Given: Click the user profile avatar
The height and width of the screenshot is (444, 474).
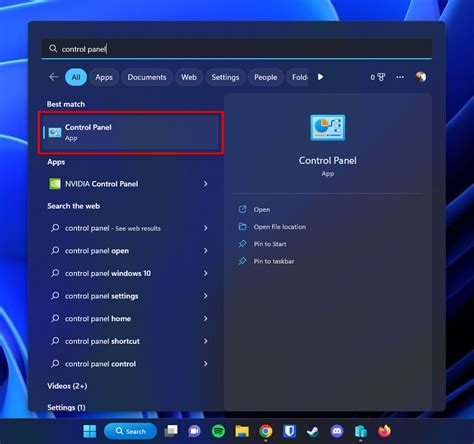Looking at the screenshot, I should point(421,77).
